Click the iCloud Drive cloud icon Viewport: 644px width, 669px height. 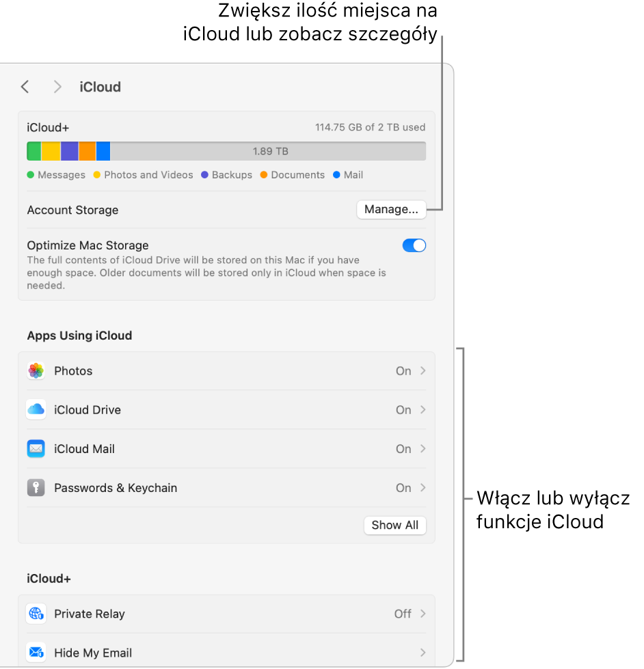point(36,409)
